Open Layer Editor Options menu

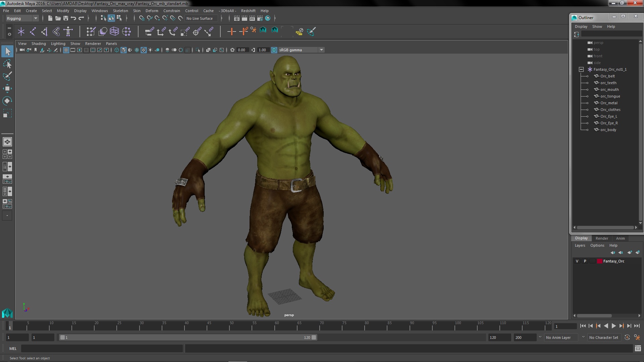point(597,245)
